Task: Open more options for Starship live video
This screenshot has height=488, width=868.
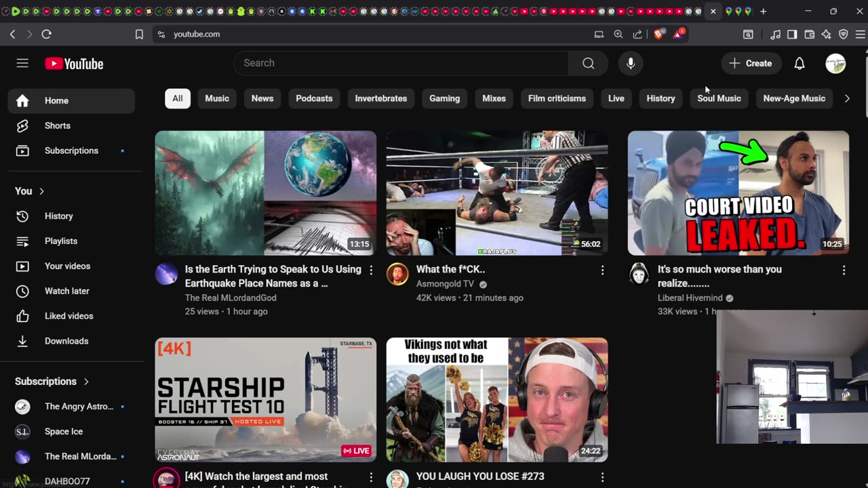Action: click(x=371, y=478)
